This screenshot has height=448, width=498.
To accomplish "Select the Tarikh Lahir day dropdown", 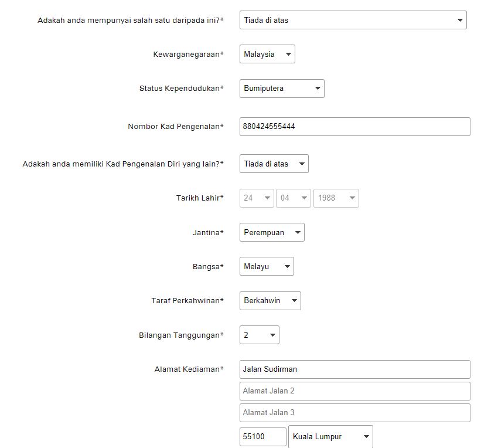I will pyautogui.click(x=257, y=198).
